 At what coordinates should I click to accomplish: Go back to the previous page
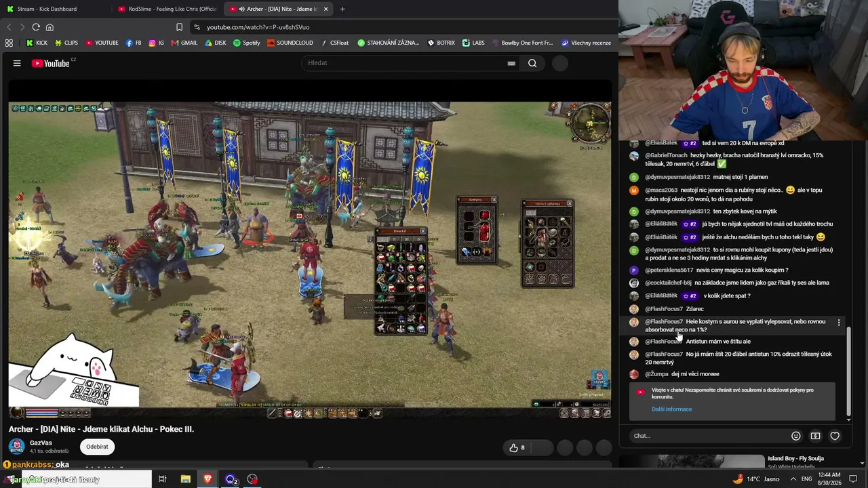(x=9, y=27)
